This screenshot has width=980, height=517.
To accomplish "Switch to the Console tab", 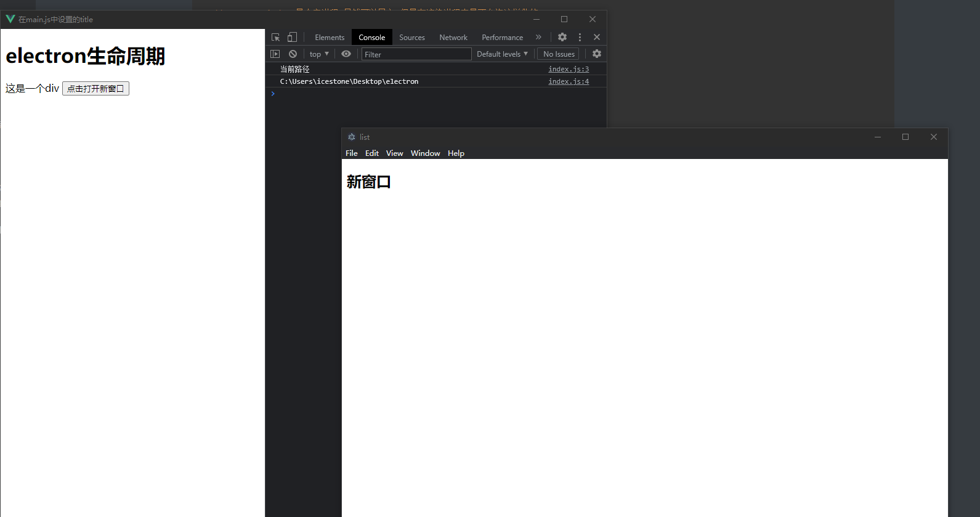I will [x=372, y=38].
